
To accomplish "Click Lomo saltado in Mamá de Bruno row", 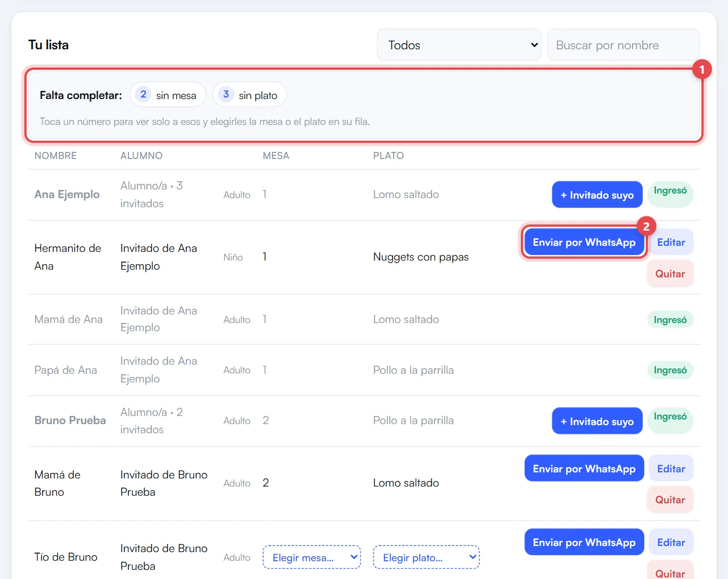I will [406, 483].
